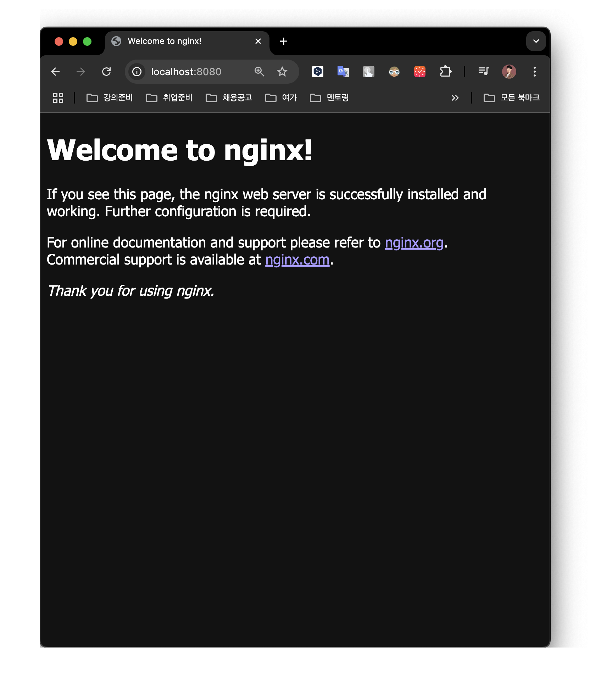Go forward using the forward arrow
Image resolution: width=590 pixels, height=700 pixels.
tap(81, 72)
